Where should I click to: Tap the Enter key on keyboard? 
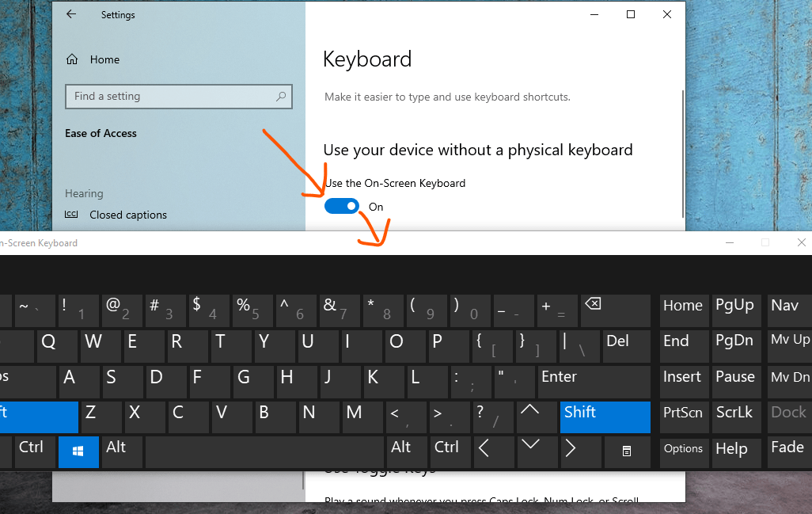coord(594,382)
